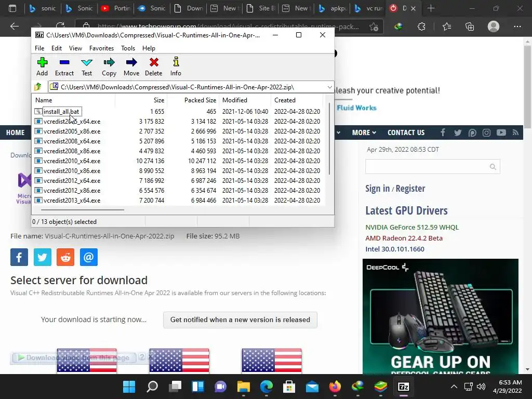Image resolution: width=532 pixels, height=399 pixels.
Task: Share the page on Reddit
Action: point(65,257)
